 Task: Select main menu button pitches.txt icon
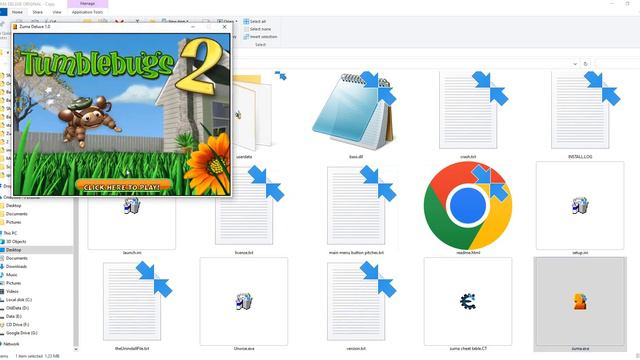coord(356,206)
